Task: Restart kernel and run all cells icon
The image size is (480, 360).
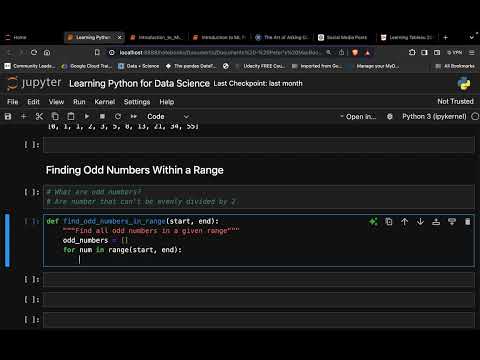Action: coord(134,116)
